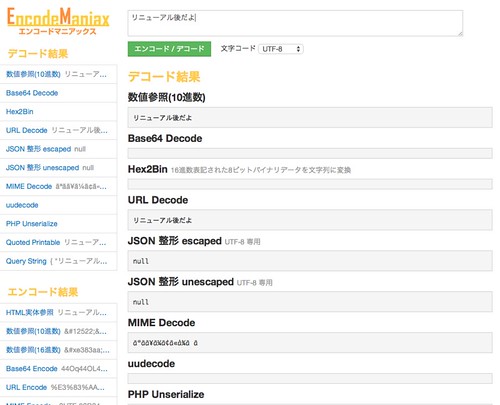The height and width of the screenshot is (405, 500).
Task: Click the EncodeManiax logo
Action: click(58, 21)
